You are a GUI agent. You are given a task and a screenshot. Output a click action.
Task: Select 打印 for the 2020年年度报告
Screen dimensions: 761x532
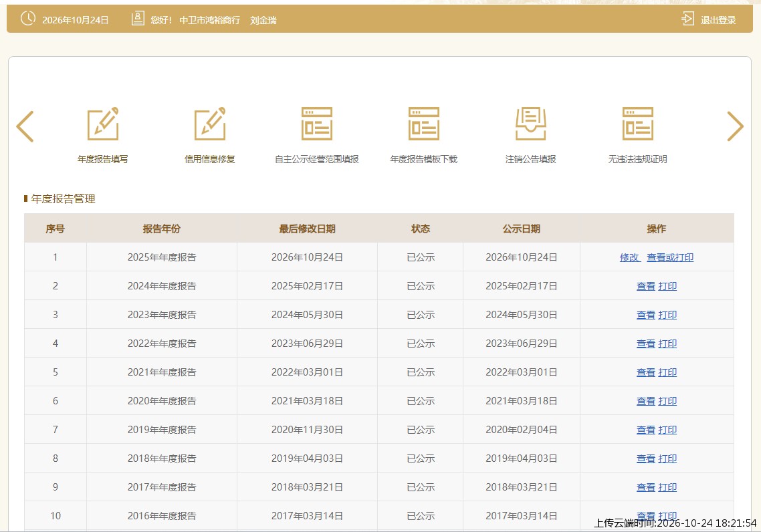tap(667, 401)
